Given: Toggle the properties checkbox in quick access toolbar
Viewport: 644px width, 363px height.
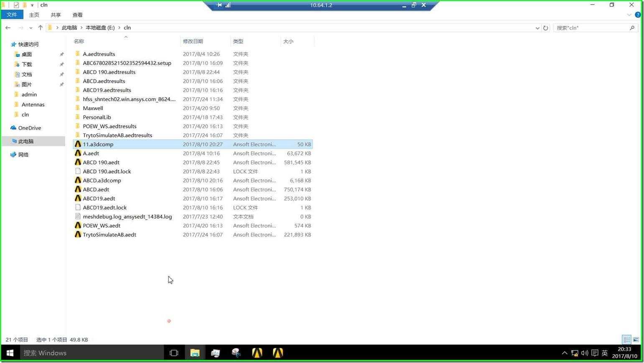Looking at the screenshot, I should (x=16, y=5).
